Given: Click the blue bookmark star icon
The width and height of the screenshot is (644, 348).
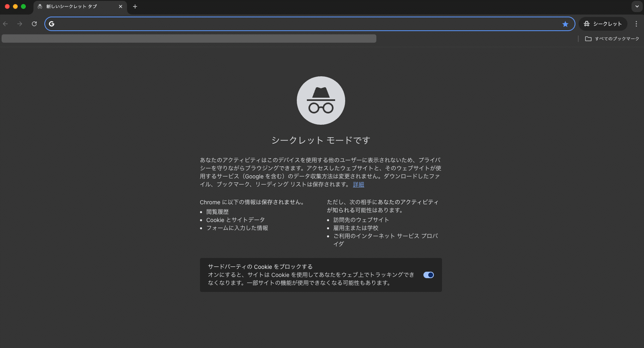Looking at the screenshot, I should coord(565,24).
